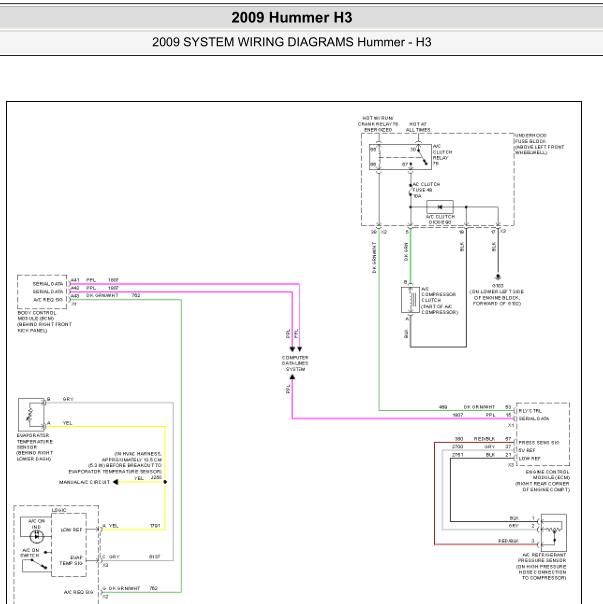Click '2009 SYSTEM WIRING DIAGRAMS Hummer - H3' subtitle

292,42
